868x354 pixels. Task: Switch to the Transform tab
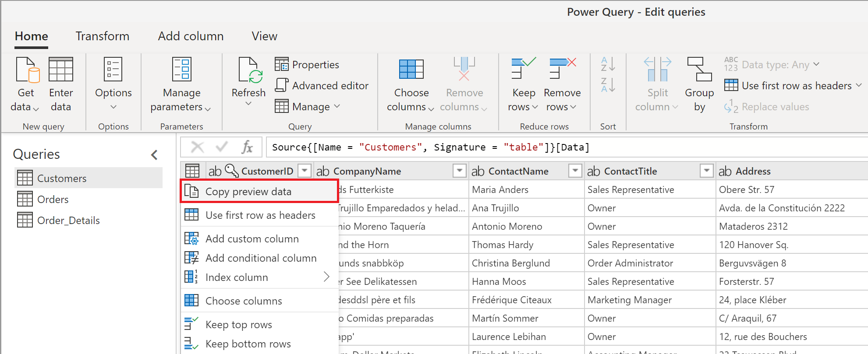(102, 36)
